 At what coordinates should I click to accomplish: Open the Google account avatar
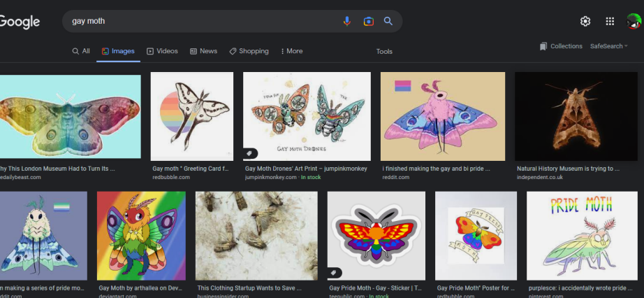pyautogui.click(x=634, y=22)
